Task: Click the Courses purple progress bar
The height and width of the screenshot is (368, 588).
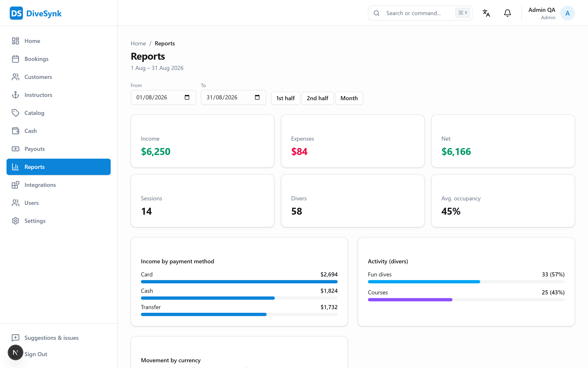Action: (410, 300)
